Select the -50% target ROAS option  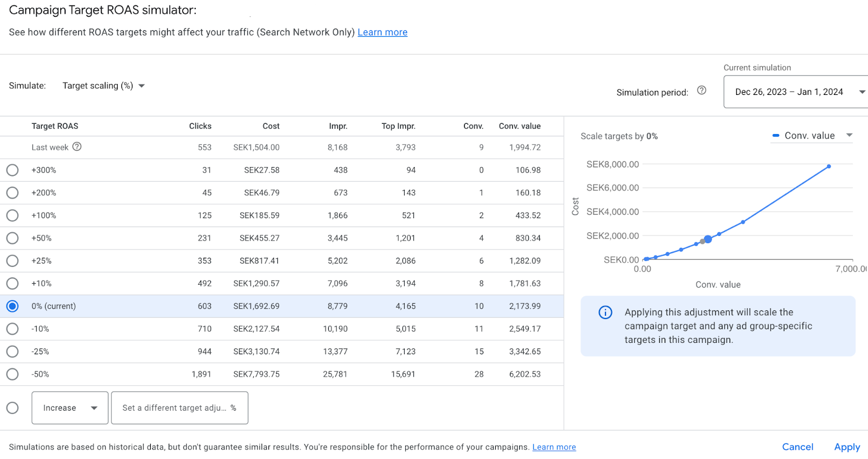(x=12, y=374)
